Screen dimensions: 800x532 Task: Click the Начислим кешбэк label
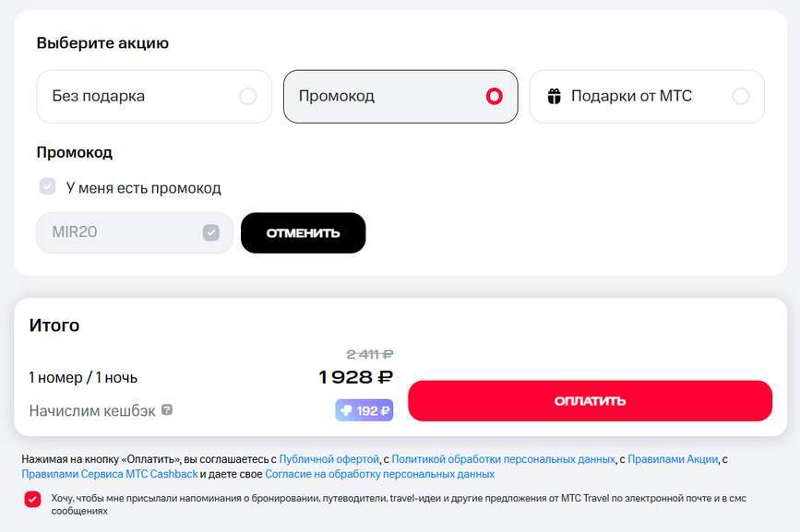pyautogui.click(x=91, y=410)
